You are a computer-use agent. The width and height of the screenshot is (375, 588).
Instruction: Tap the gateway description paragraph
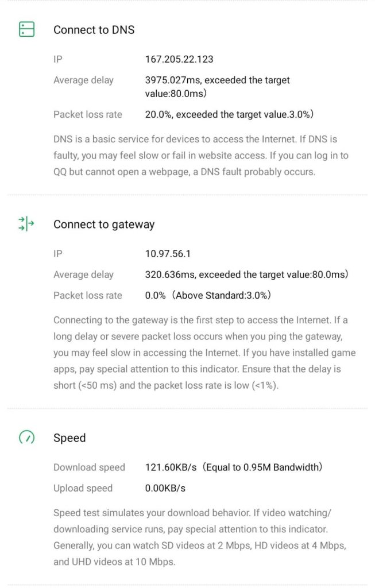pos(204,353)
